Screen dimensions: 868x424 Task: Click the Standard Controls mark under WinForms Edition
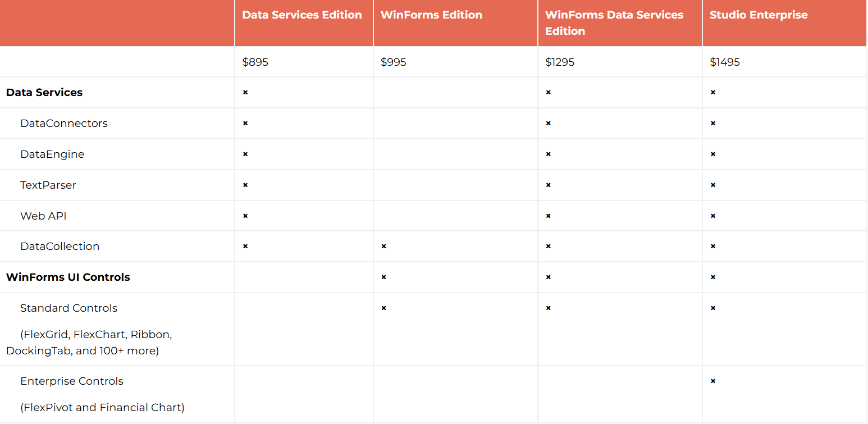pos(384,308)
